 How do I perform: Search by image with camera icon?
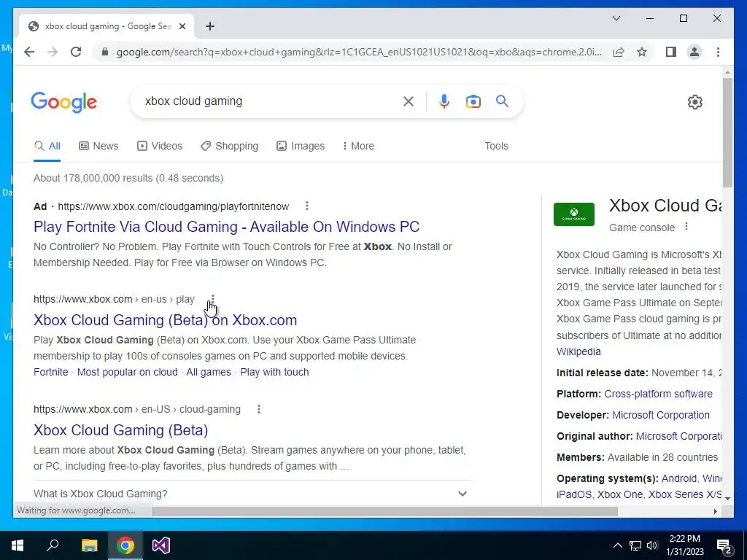tap(473, 101)
